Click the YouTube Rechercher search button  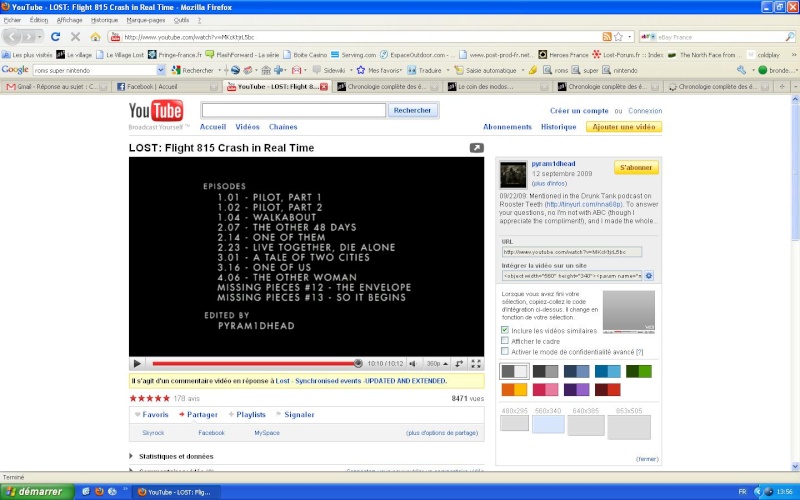click(x=412, y=110)
